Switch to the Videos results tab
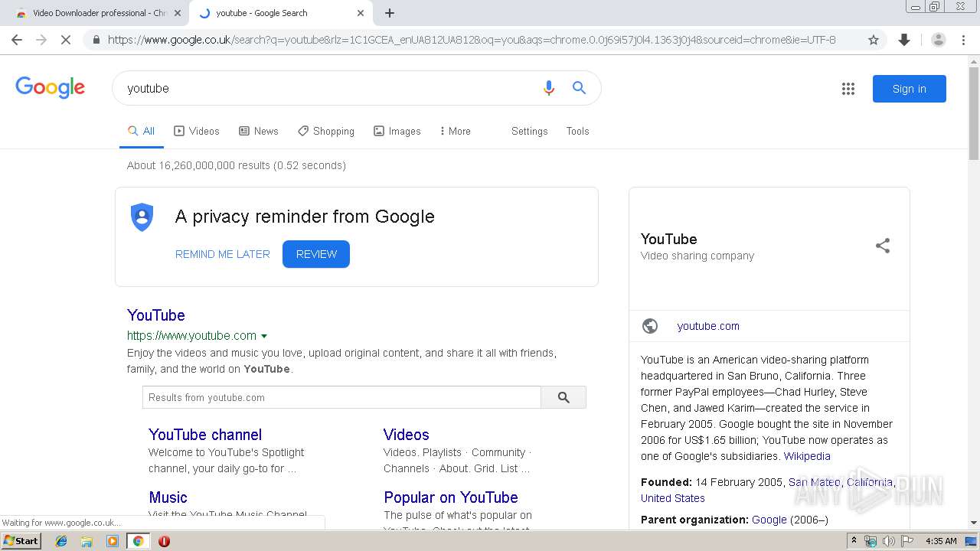980x551 pixels. coord(197,131)
